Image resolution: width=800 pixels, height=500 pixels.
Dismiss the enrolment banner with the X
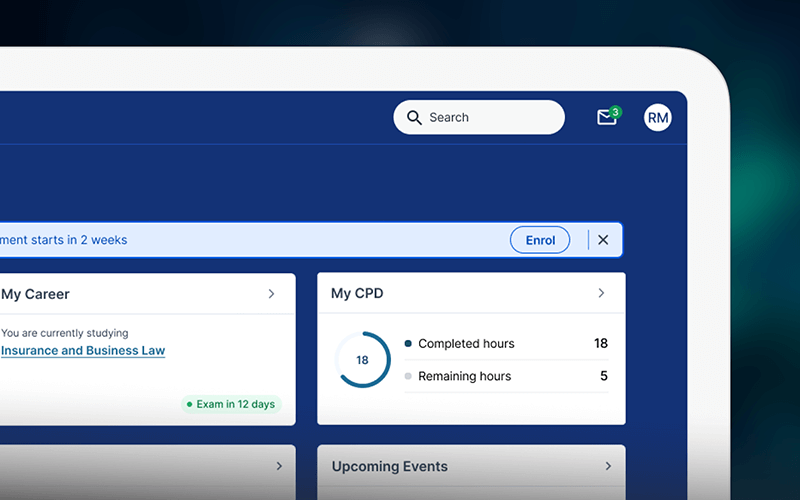(x=603, y=240)
